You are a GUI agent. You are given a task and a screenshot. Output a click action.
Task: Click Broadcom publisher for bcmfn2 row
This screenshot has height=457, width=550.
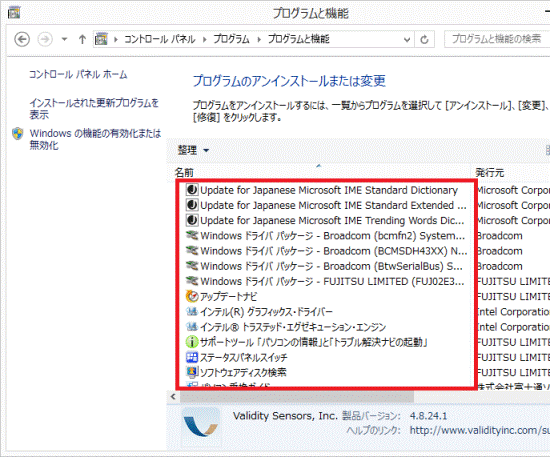pyautogui.click(x=500, y=236)
